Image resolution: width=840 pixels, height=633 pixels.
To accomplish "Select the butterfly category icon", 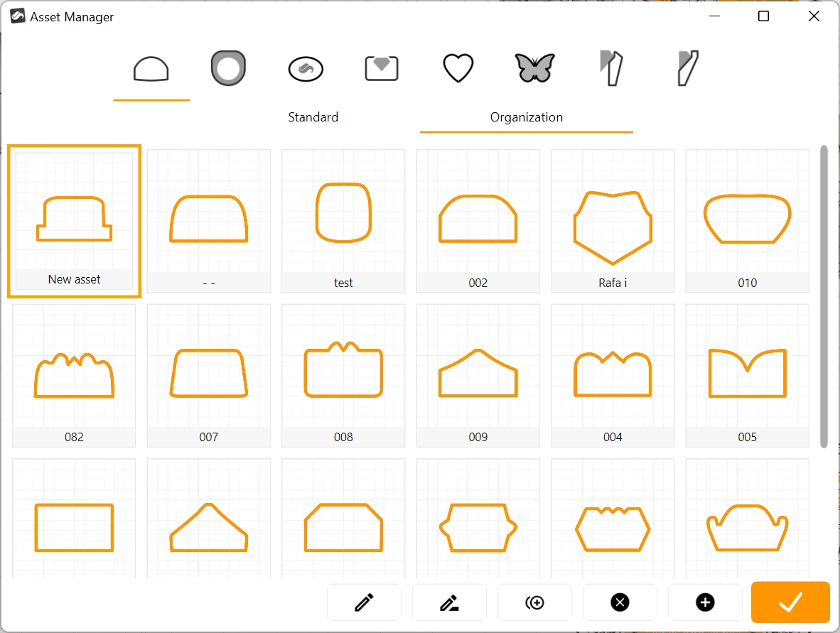I will [x=534, y=69].
